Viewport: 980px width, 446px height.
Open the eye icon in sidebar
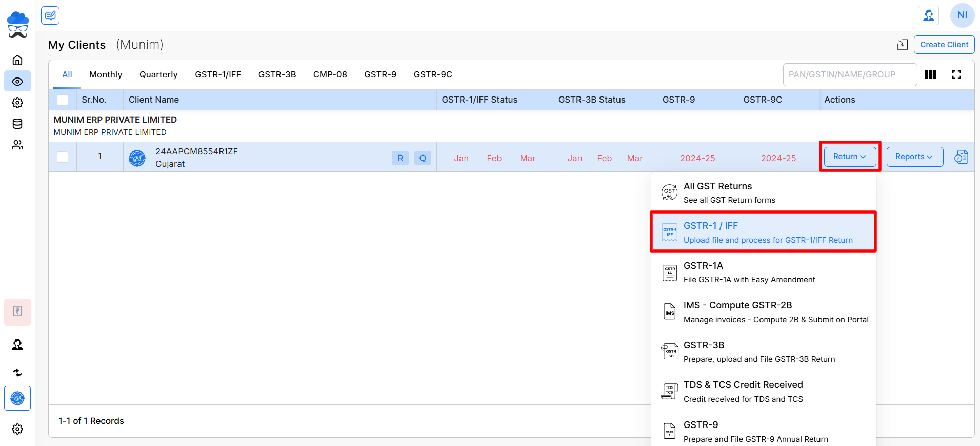tap(17, 82)
